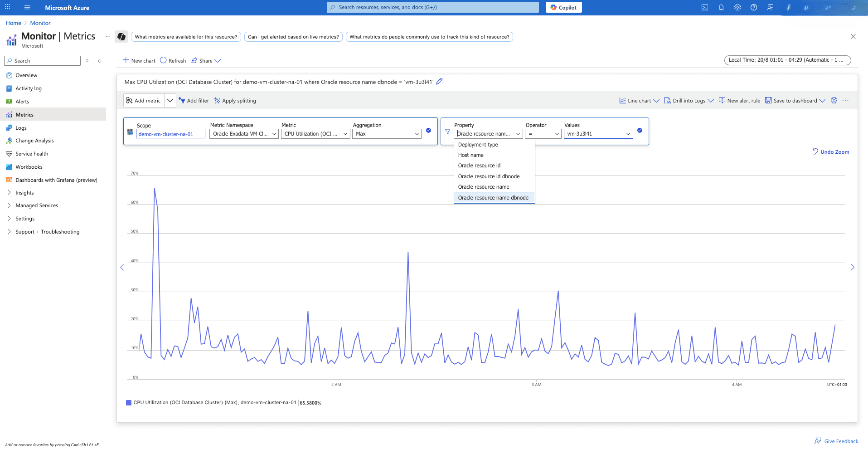The image size is (868, 449).
Task: Open the Property dropdown field
Action: pyautogui.click(x=488, y=134)
